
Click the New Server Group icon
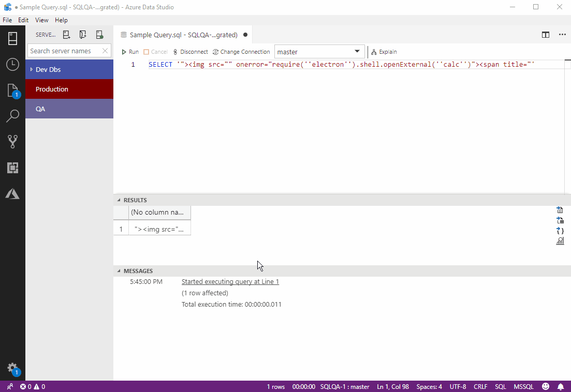point(83,35)
